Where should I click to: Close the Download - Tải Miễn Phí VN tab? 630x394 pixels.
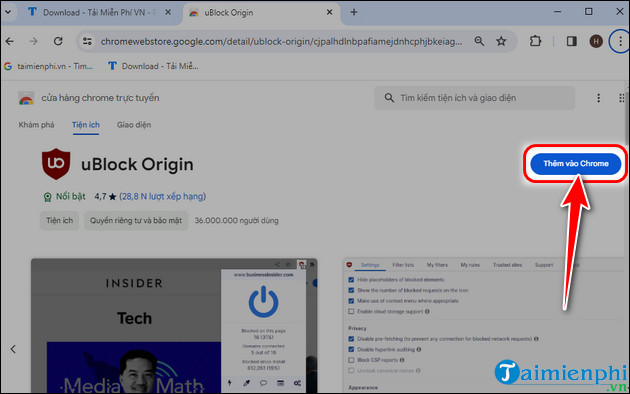(168, 12)
